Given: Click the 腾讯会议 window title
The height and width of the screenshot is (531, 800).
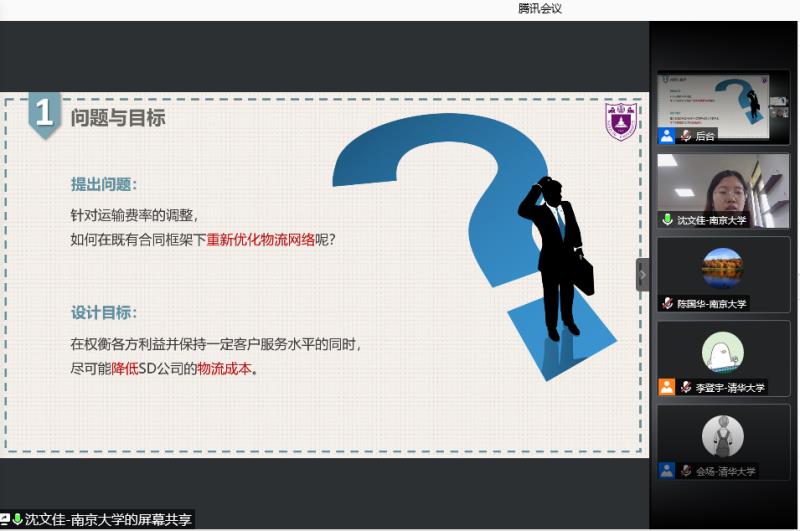Looking at the screenshot, I should pyautogui.click(x=540, y=8).
